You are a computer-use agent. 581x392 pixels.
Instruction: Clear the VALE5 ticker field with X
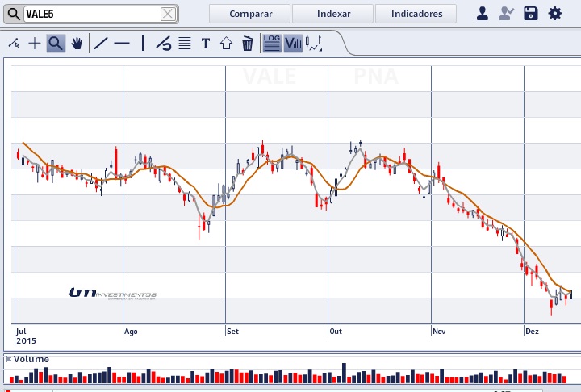pyautogui.click(x=168, y=14)
